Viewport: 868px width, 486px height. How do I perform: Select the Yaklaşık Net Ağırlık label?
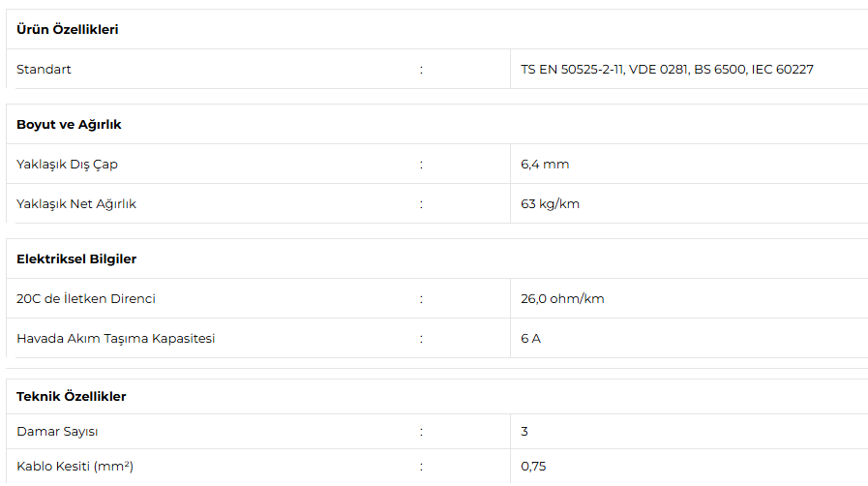(76, 204)
